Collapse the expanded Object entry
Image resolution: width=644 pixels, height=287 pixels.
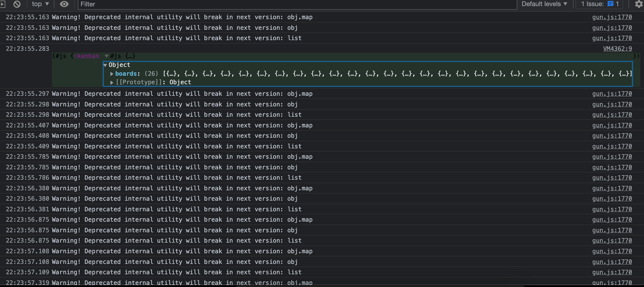tap(105, 65)
